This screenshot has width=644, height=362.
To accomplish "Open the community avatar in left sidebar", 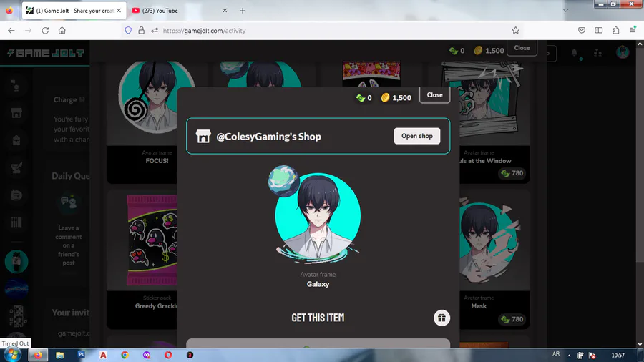I will tap(16, 261).
